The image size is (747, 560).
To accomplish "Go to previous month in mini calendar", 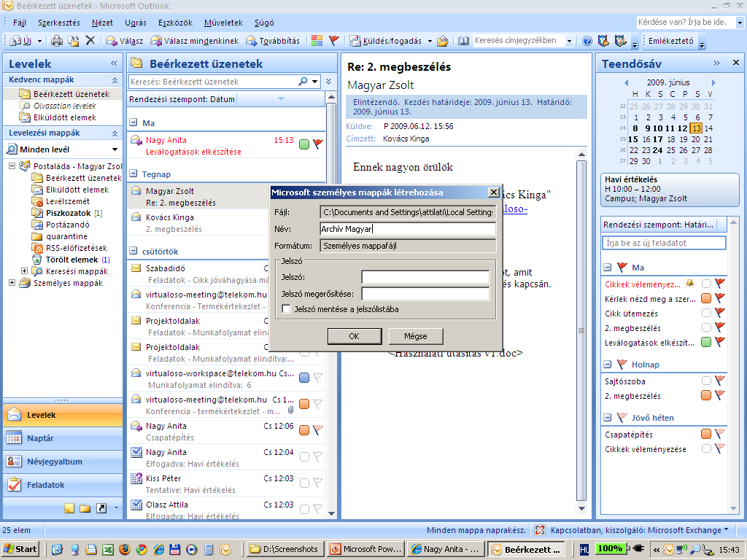I will tap(626, 82).
